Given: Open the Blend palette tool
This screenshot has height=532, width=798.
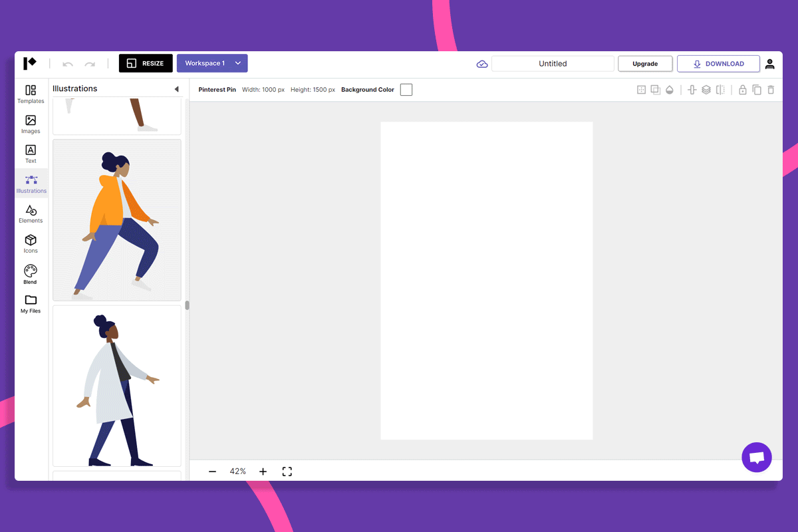Looking at the screenshot, I should (31, 274).
